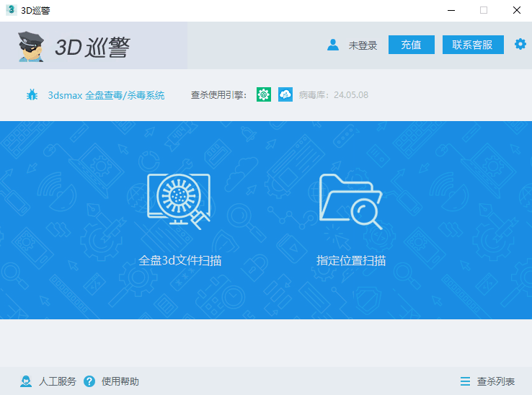This screenshot has width=532, height=395.
Task: Click the question mark help icon
Action: (x=89, y=381)
